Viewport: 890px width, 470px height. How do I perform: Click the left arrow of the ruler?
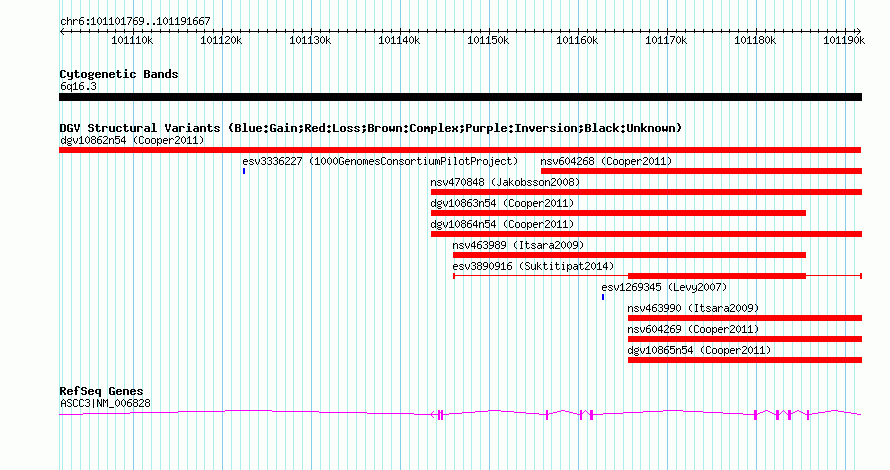tap(62, 32)
